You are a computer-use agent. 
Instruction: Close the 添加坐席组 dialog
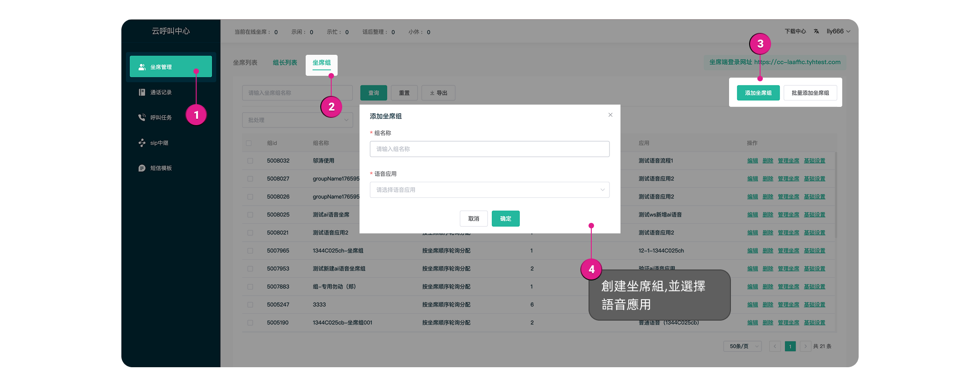click(x=610, y=115)
